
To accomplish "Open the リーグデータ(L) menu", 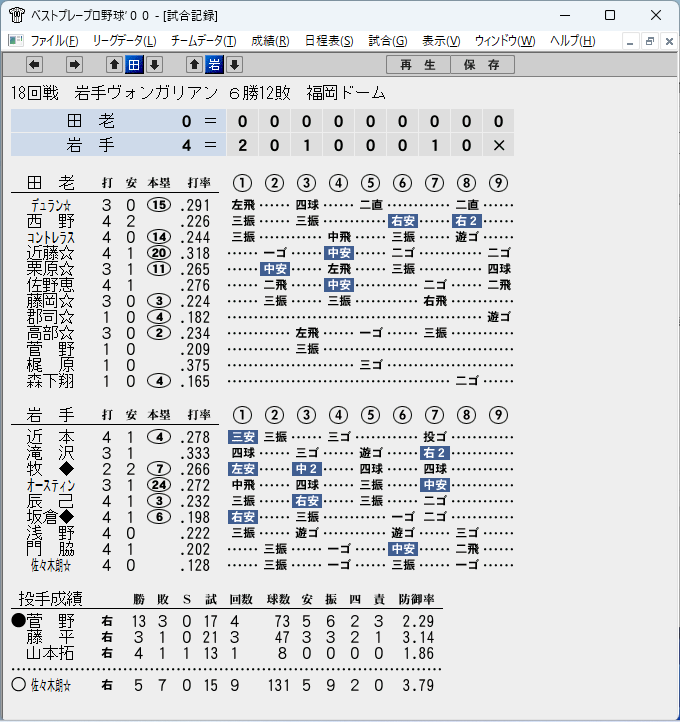I will (124, 41).
